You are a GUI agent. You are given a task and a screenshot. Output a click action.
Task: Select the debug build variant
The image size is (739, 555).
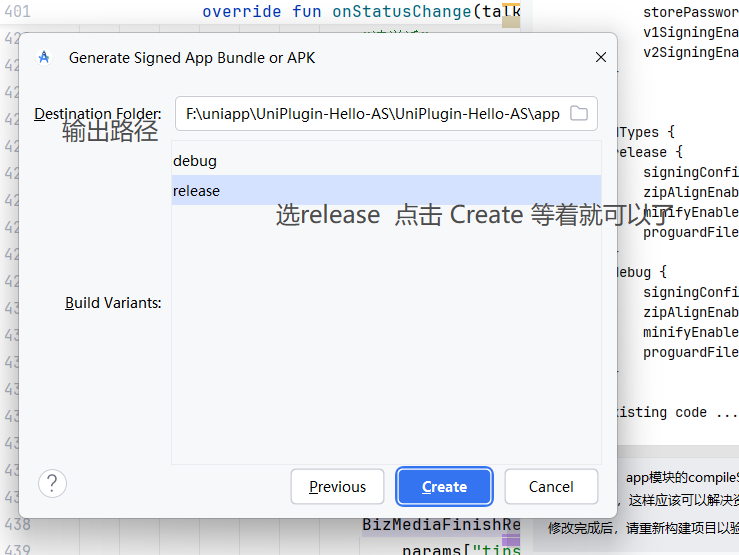pos(195,161)
